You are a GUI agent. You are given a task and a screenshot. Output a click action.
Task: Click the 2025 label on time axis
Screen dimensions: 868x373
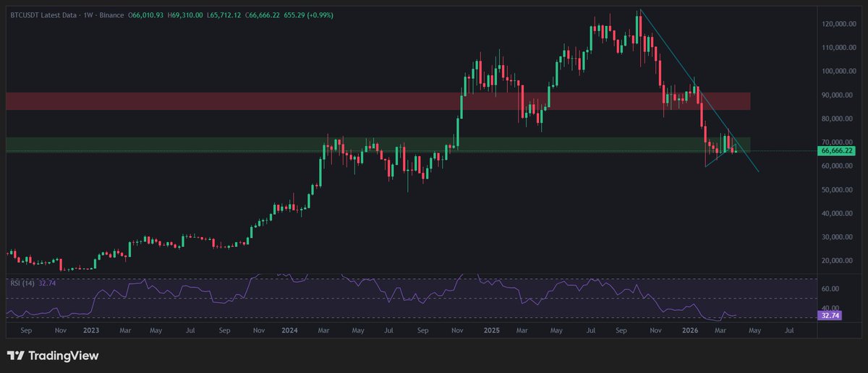click(x=491, y=330)
